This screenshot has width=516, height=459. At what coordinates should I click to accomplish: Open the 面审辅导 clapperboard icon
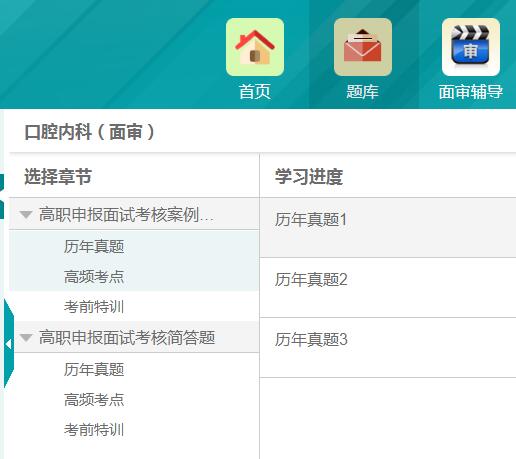pos(471,47)
